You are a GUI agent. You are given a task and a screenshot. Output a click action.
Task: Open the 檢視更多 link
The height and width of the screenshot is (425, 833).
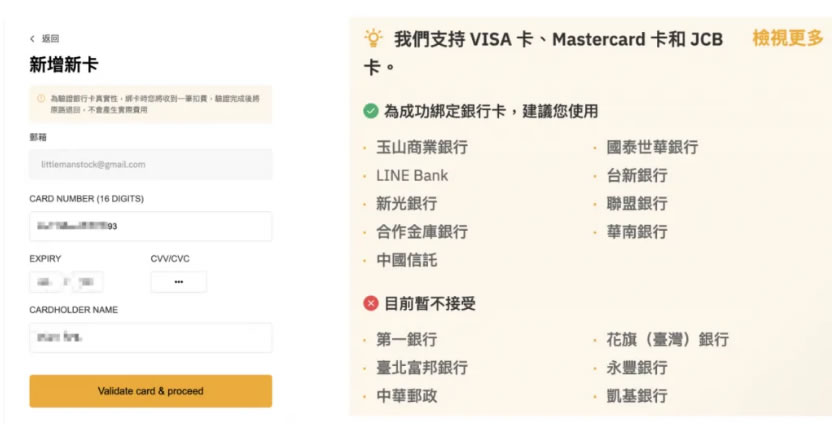click(x=787, y=39)
